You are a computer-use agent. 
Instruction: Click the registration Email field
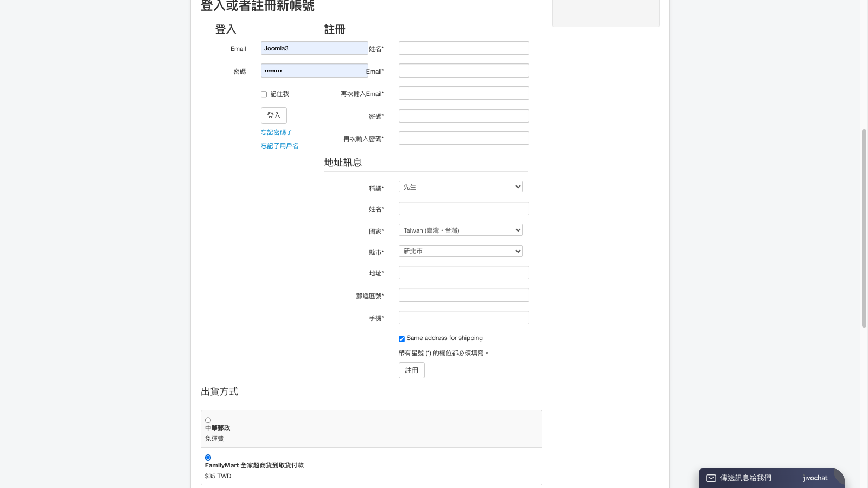464,70
